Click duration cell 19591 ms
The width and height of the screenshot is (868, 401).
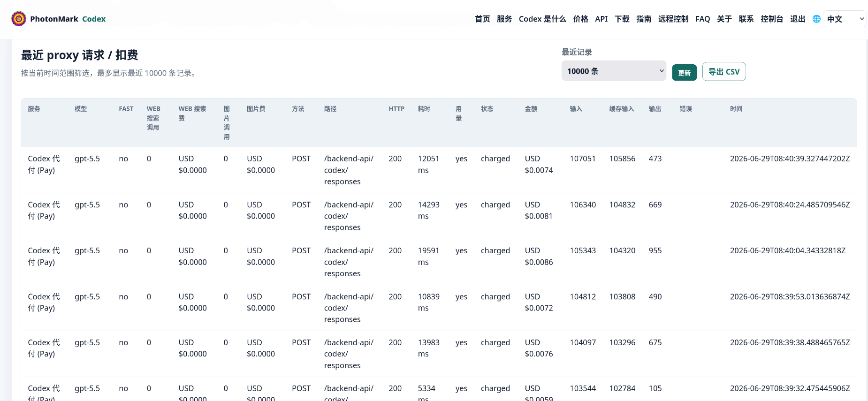tap(429, 257)
